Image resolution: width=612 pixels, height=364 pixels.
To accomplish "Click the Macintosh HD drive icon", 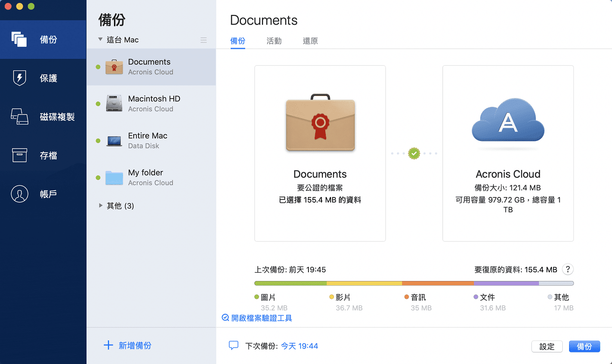I will tap(114, 103).
